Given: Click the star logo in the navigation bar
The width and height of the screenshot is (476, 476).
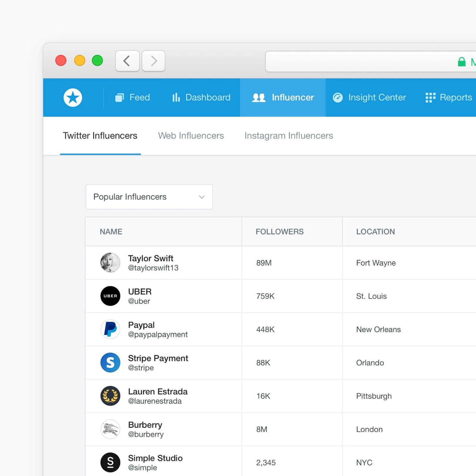Looking at the screenshot, I should [x=73, y=98].
